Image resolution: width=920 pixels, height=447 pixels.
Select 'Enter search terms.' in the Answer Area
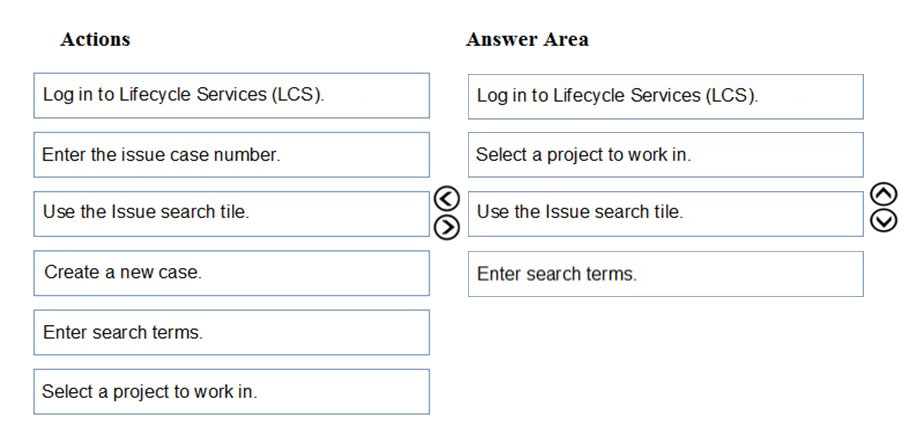point(665,274)
